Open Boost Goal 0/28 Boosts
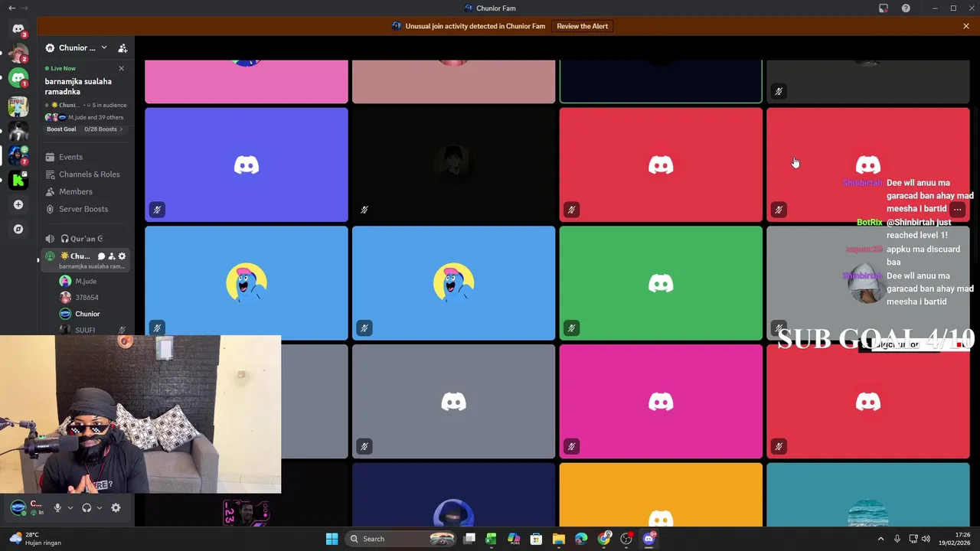Viewport: 980px width, 551px height. (85, 129)
